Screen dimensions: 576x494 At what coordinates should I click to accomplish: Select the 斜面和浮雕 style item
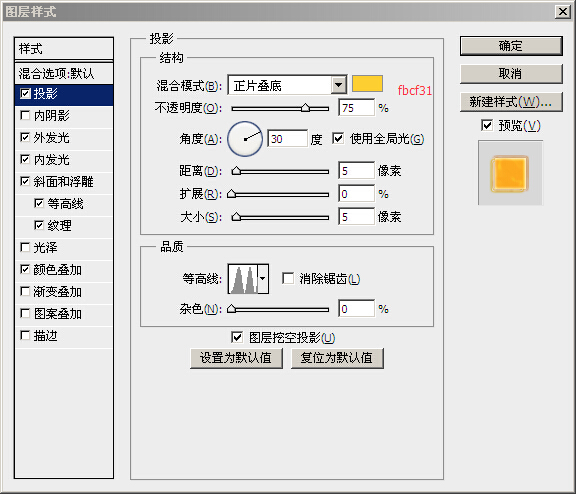tap(64, 182)
